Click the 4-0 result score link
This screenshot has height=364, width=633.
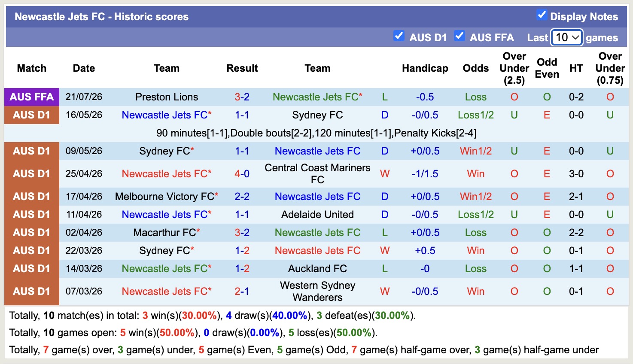[x=242, y=174]
